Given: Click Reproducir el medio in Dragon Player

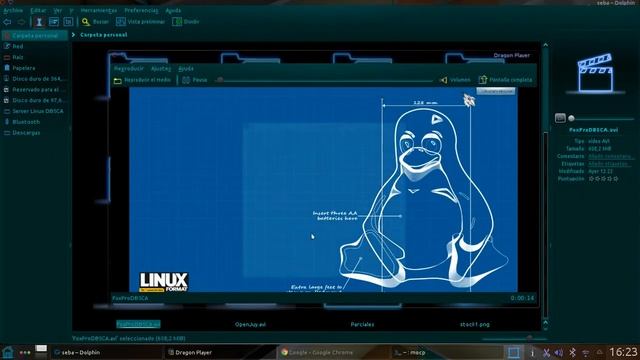Looking at the screenshot, I should 142,80.
